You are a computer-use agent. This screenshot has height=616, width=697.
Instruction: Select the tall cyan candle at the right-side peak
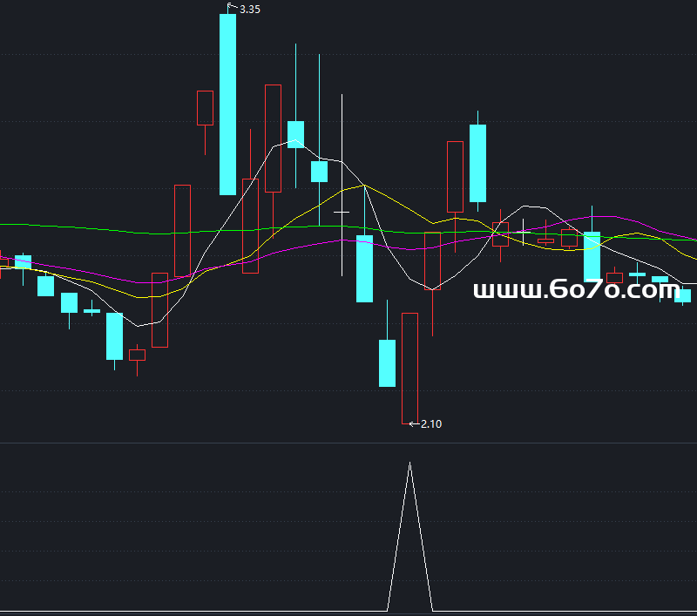477,163
